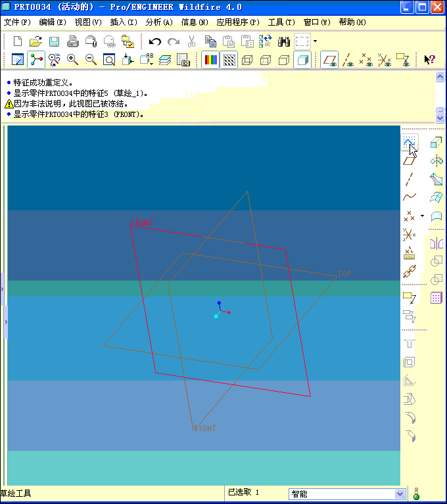447x504 pixels.
Task: Toggle datum planes display
Action: coord(330,60)
